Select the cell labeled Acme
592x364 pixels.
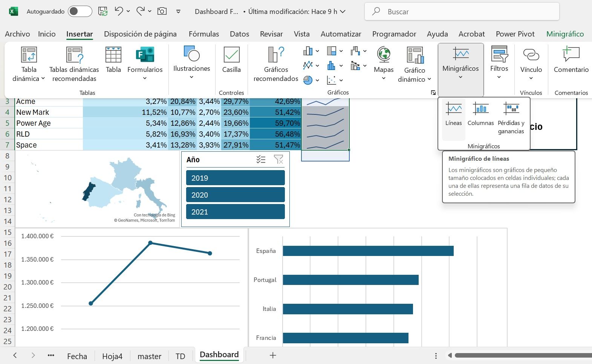coord(49,102)
